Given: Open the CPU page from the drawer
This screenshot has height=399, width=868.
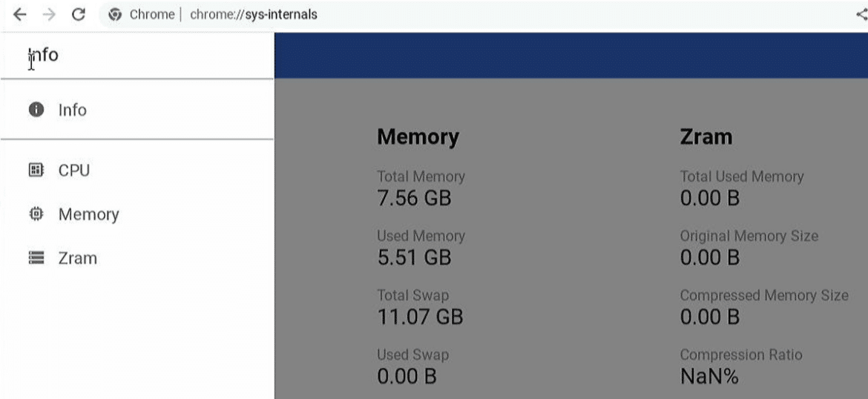Looking at the screenshot, I should (x=137, y=170).
